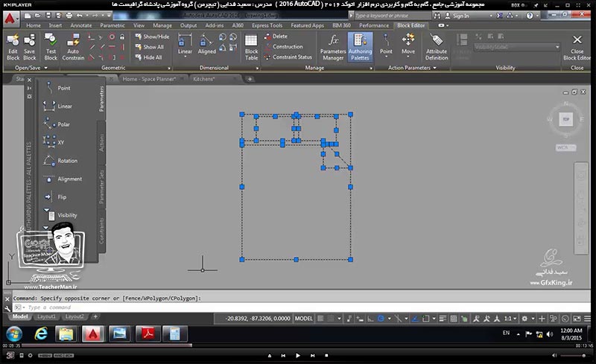The image size is (596, 364).
Task: Click the ViewCube TOP face
Action: 565,119
